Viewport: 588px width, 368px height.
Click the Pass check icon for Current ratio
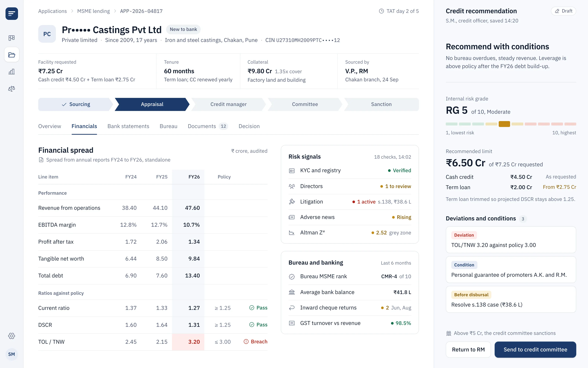(252, 308)
